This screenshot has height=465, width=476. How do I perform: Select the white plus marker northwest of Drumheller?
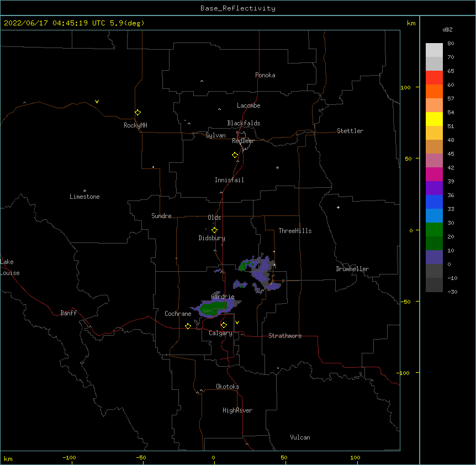[338, 207]
